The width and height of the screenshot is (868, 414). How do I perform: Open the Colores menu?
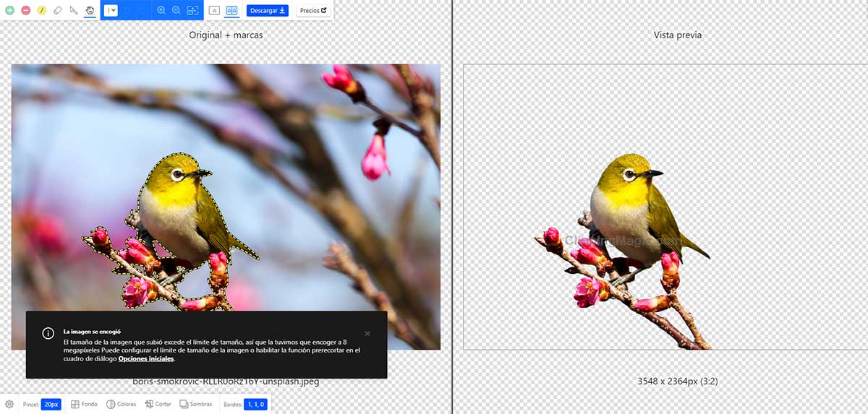[122, 405]
